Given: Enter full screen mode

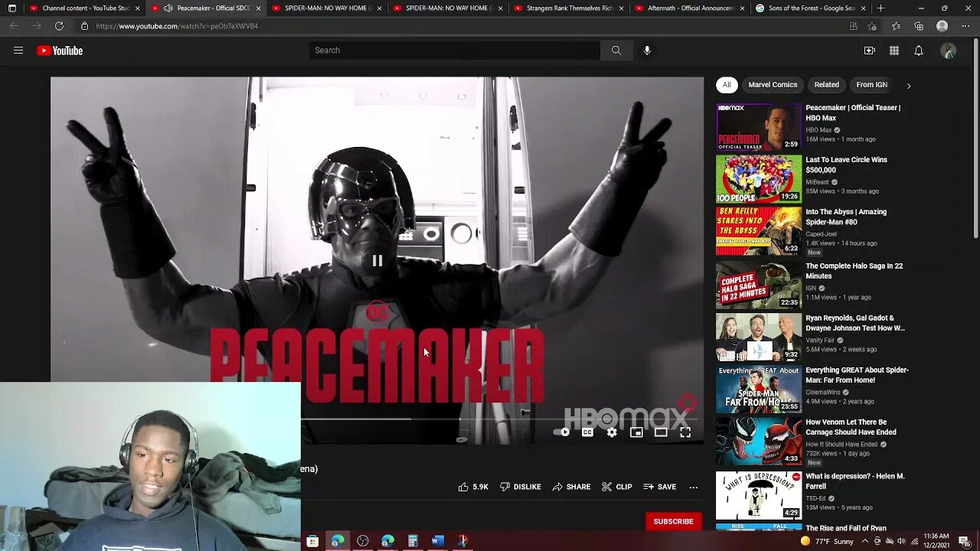Looking at the screenshot, I should [x=685, y=432].
